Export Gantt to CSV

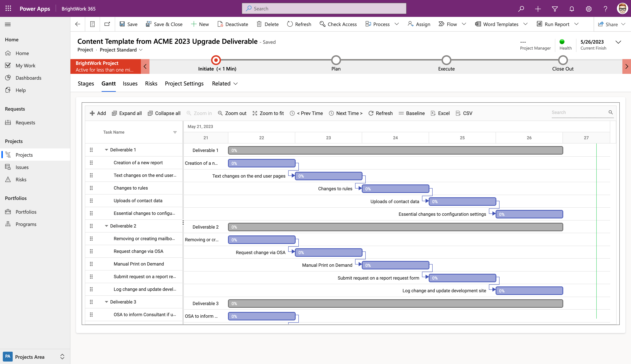click(464, 113)
